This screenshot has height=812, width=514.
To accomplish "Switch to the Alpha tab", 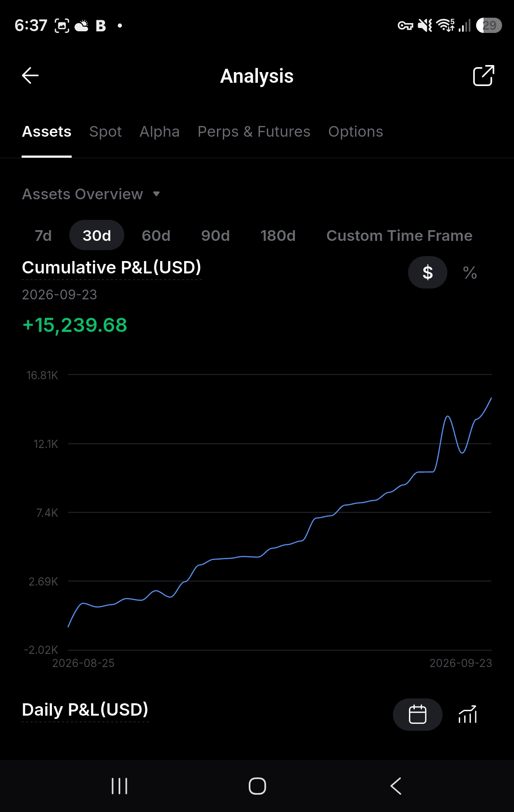I will pos(159,132).
